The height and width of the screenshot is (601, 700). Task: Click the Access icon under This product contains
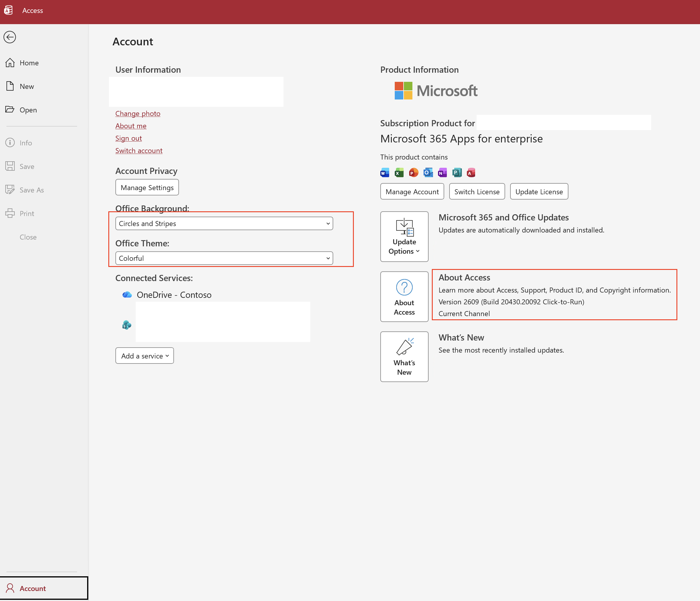(471, 173)
